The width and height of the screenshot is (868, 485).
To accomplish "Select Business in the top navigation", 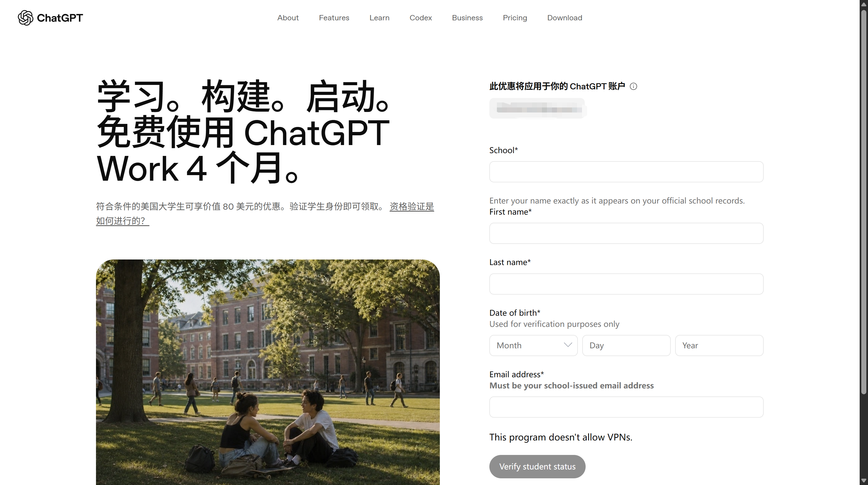I will click(x=467, y=18).
